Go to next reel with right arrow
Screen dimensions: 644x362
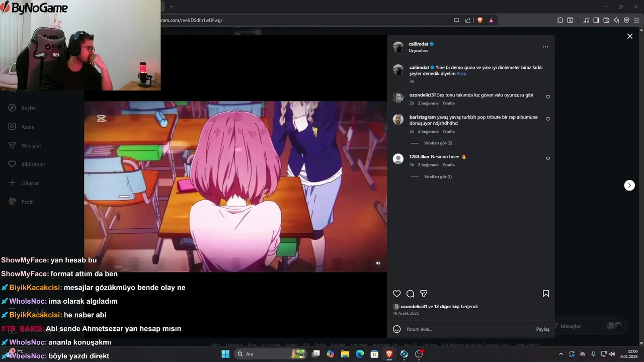(x=629, y=185)
